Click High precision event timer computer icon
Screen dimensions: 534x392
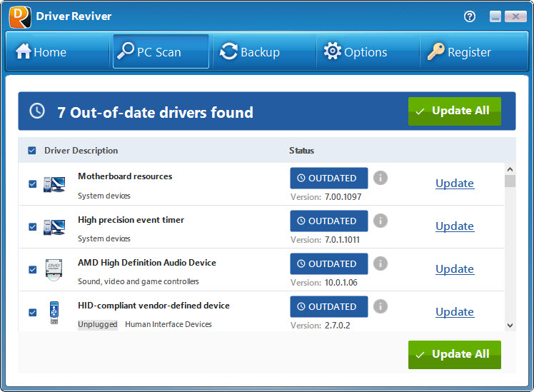(54, 227)
